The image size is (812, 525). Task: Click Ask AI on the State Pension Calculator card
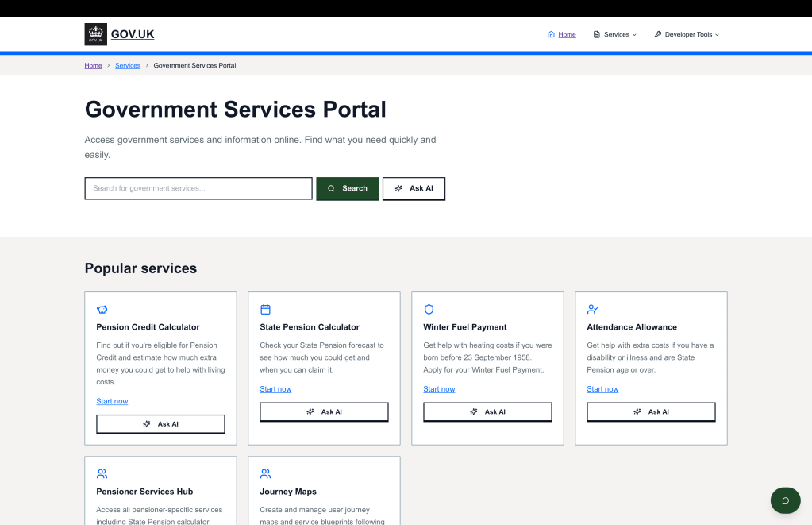coord(324,411)
